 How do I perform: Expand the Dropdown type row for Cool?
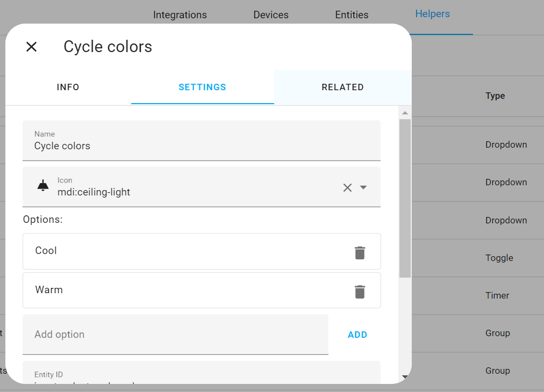[x=506, y=144]
